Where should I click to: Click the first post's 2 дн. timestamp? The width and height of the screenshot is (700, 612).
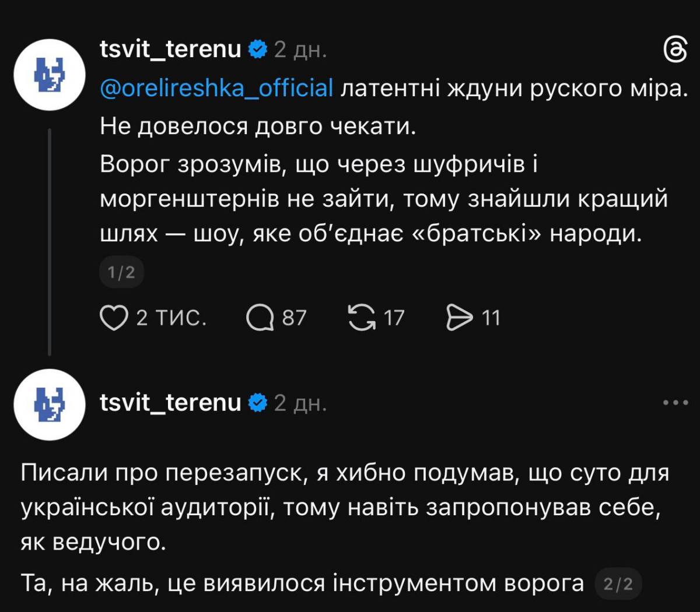(x=300, y=50)
